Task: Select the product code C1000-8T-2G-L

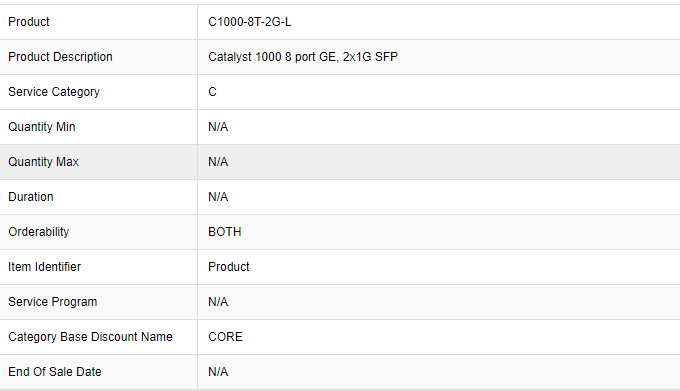Action: [250, 22]
